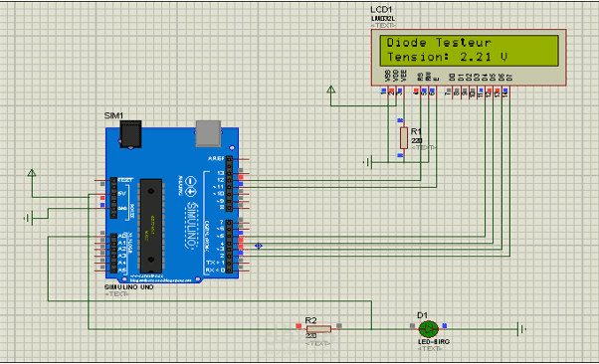Select the SIMULINO UNO name label
Viewport: 599px width, 364px height.
pyautogui.click(x=129, y=286)
